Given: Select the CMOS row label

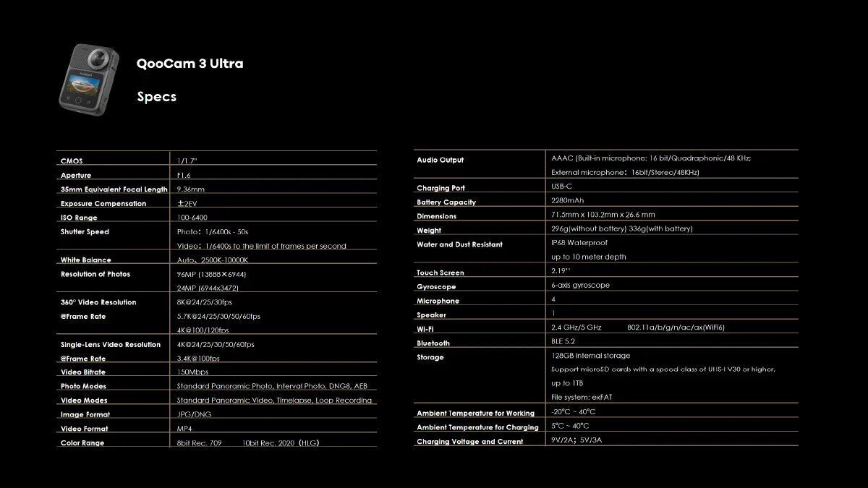Looking at the screenshot, I should pos(72,161).
